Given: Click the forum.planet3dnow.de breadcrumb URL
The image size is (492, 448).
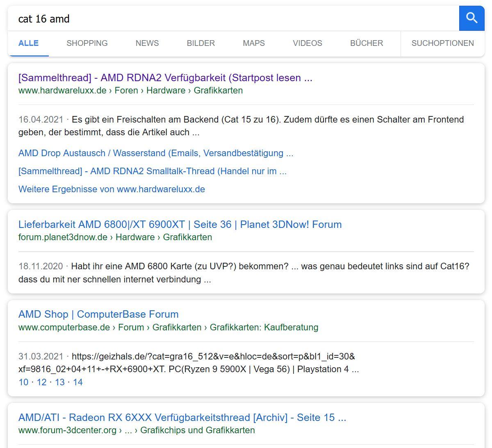Looking at the screenshot, I should 115,237.
